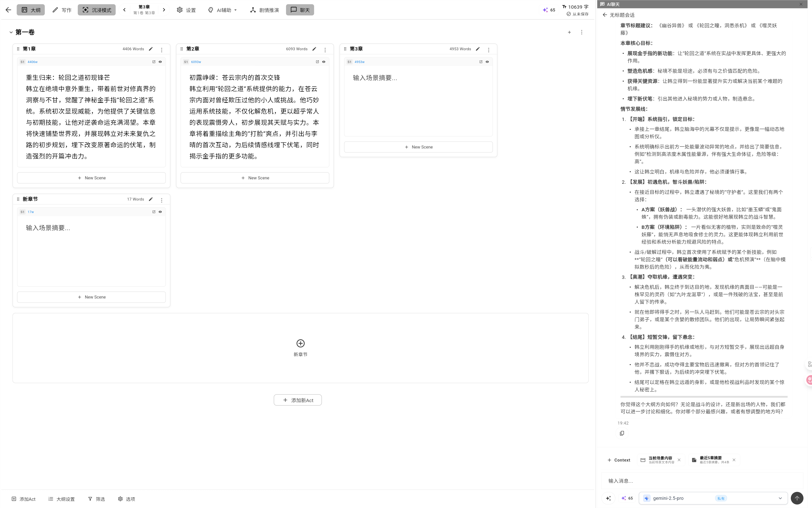Open the 第2章 three-dot menu
This screenshot has width=812, height=508.
325,50
